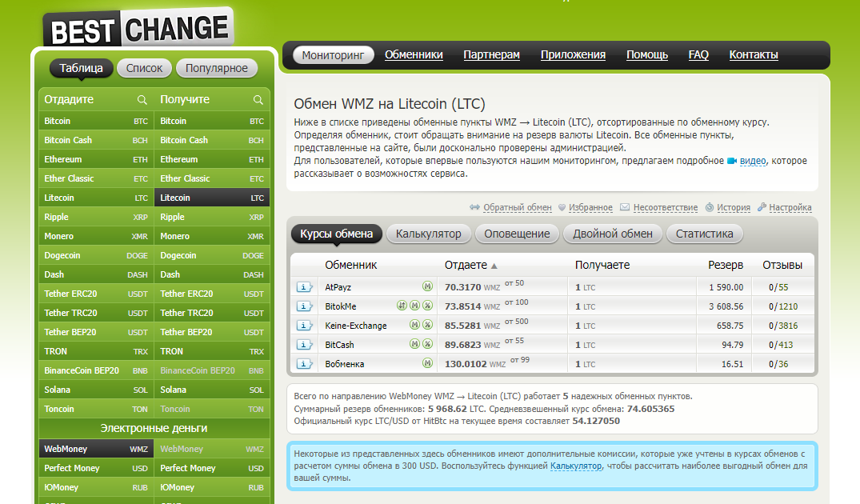Select Ethereum in the Получите column
The width and height of the screenshot is (860, 504).
[x=212, y=159]
